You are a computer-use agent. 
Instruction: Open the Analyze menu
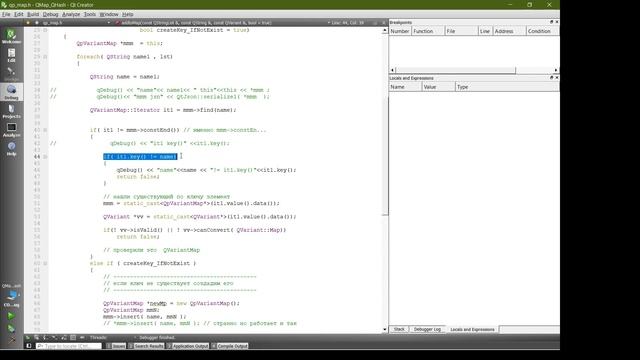(71, 14)
